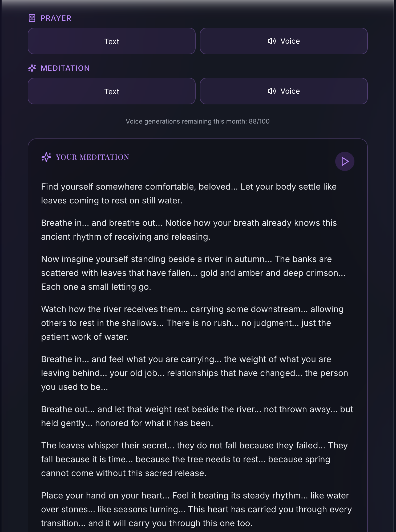
Task: Generate a voice version of the meditation
Action: [284, 91]
